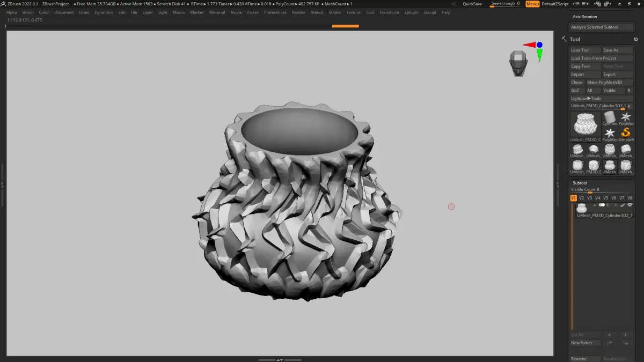Click the New Folder button
This screenshot has height=362, width=644.
coord(586,343)
